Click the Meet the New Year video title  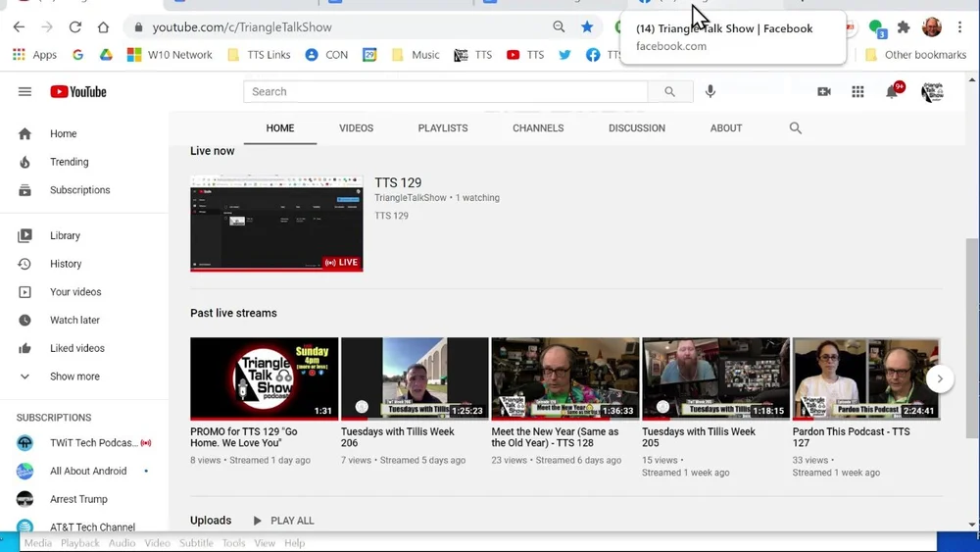point(555,437)
